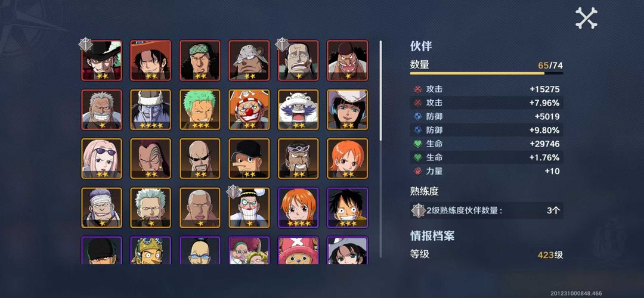The height and width of the screenshot is (298, 644).
Task: Click proficiency badge on Crocodile card
Action: (x=283, y=44)
